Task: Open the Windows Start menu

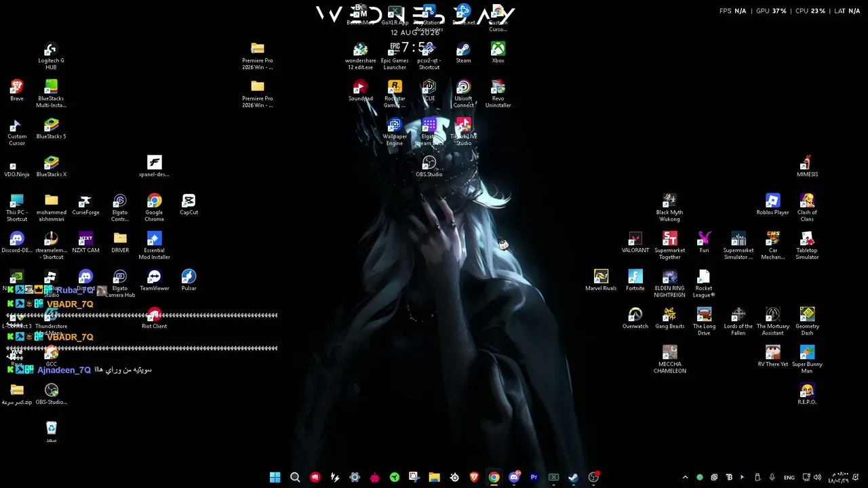Action: coord(275,477)
